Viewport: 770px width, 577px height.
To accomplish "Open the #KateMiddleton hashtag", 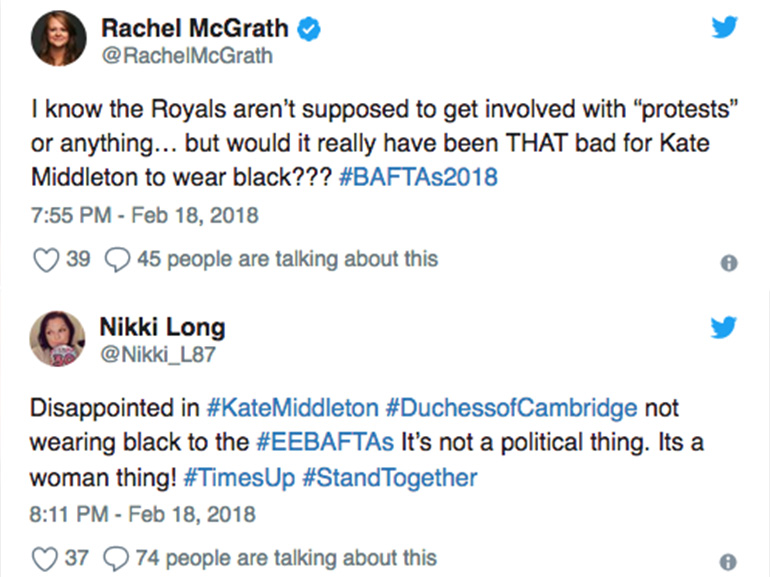I will click(292, 408).
